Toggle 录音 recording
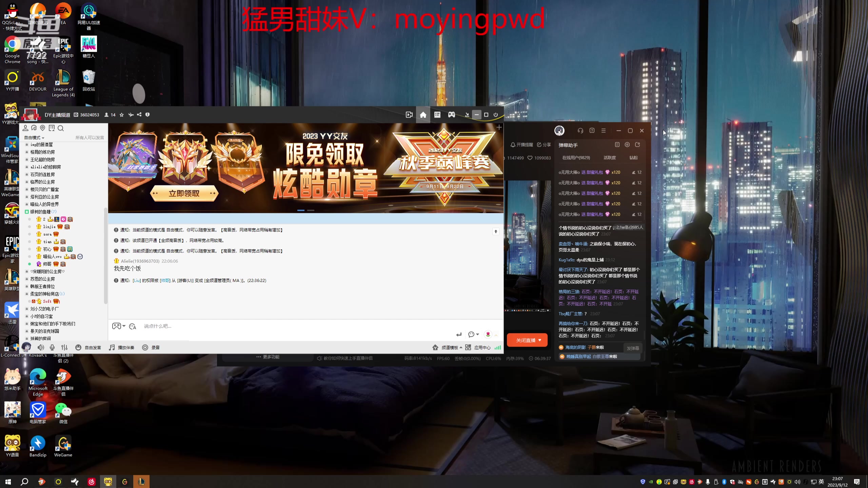868x488 pixels. [151, 347]
